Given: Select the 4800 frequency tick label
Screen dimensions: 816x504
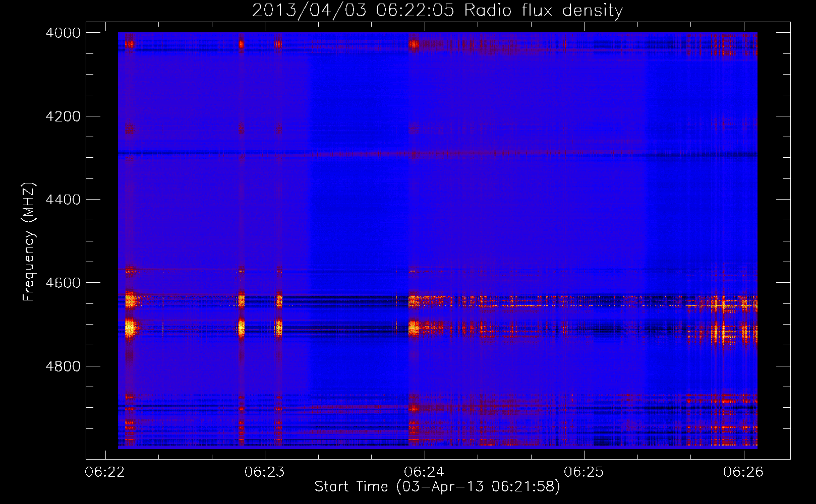Looking at the screenshot, I should point(63,366).
